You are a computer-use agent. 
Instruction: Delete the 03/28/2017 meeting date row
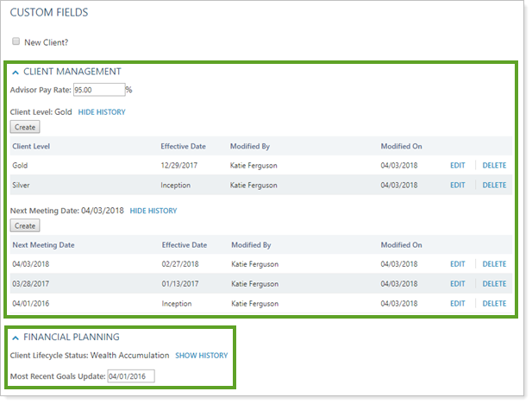(x=494, y=284)
